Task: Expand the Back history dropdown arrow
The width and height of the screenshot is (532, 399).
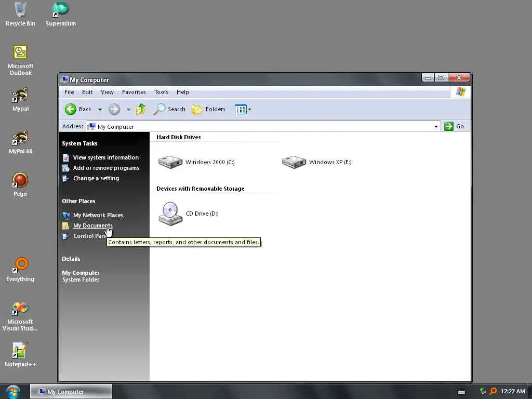Action: coord(100,109)
